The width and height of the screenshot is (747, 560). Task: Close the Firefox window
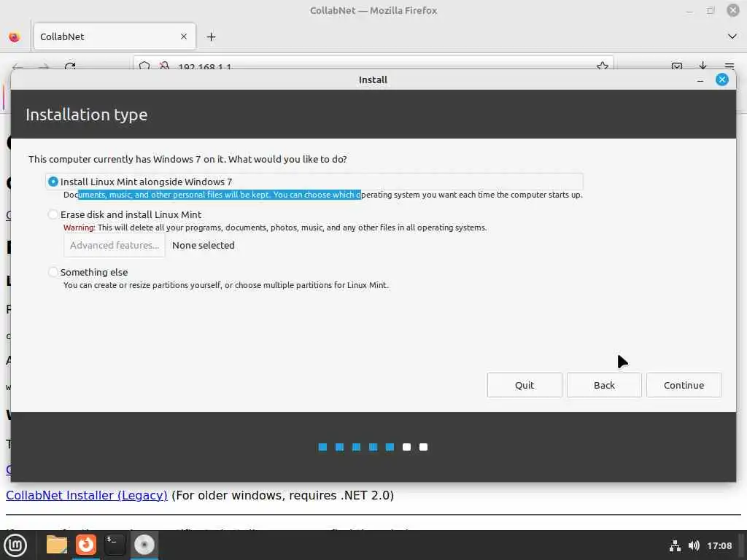click(x=733, y=10)
